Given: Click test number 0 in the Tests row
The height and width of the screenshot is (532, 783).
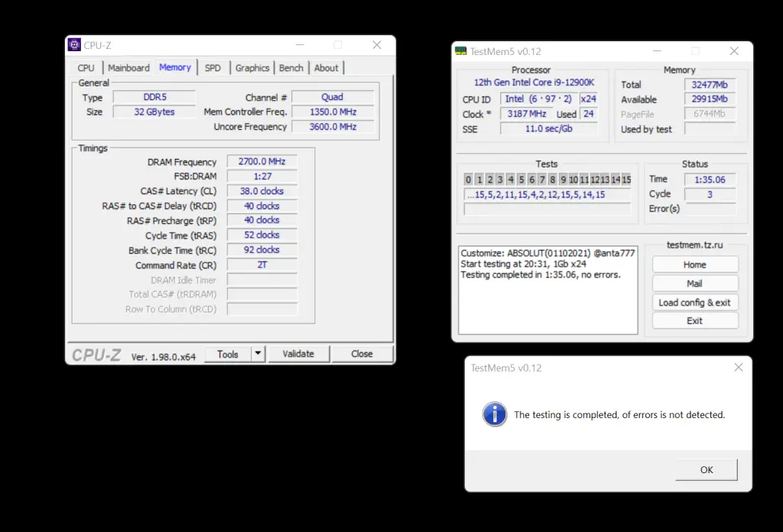Looking at the screenshot, I should point(469,179).
